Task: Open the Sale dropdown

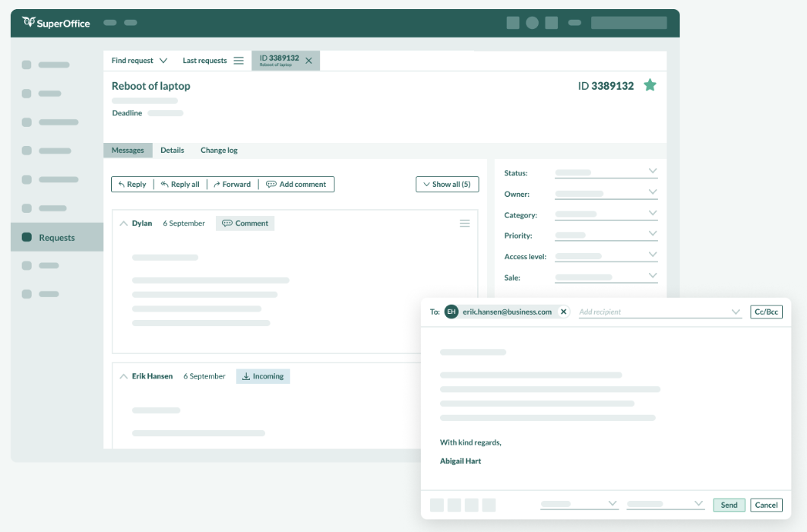Action: point(606,277)
